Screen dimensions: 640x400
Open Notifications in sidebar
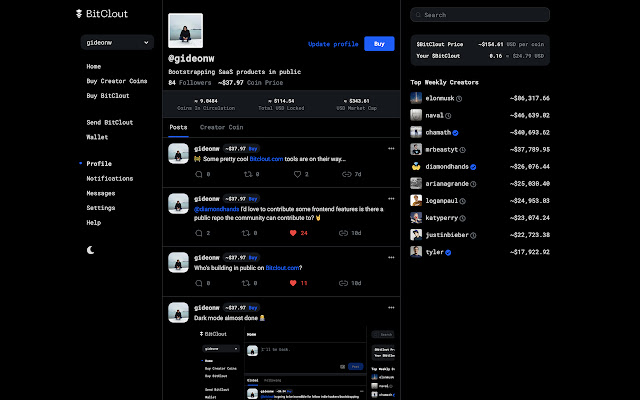(x=109, y=179)
